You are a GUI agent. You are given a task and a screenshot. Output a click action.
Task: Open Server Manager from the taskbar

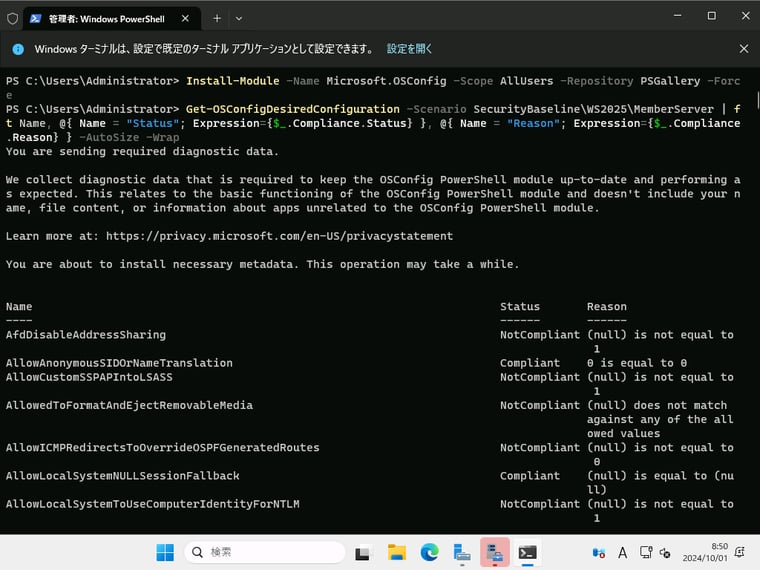tap(462, 553)
